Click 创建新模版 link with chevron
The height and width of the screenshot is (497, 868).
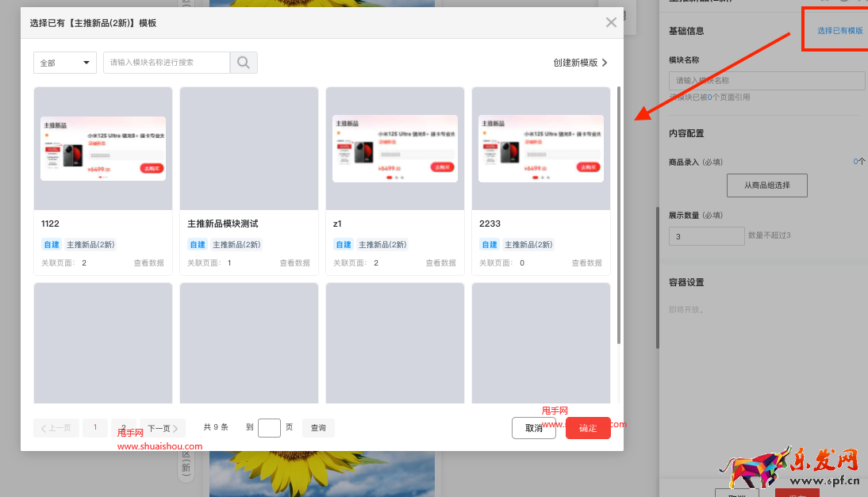click(581, 63)
